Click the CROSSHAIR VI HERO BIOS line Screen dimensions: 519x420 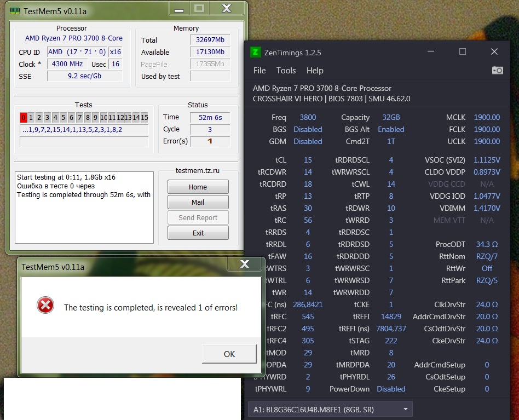point(331,99)
